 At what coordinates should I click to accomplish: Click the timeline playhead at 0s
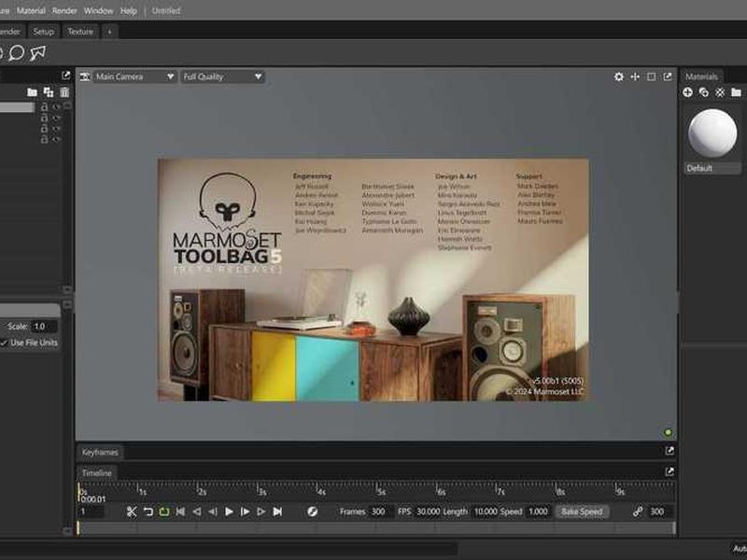pyautogui.click(x=79, y=492)
